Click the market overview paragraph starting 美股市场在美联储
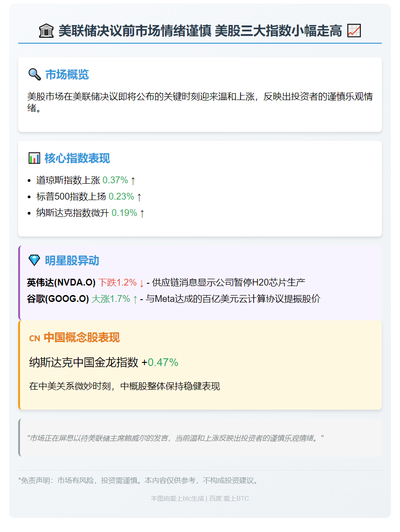The image size is (400, 532). [200, 102]
